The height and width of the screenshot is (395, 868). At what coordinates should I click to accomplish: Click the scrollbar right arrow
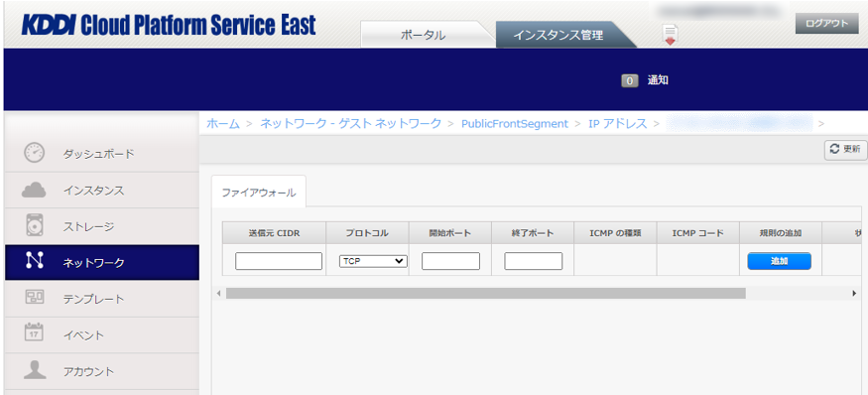(854, 293)
